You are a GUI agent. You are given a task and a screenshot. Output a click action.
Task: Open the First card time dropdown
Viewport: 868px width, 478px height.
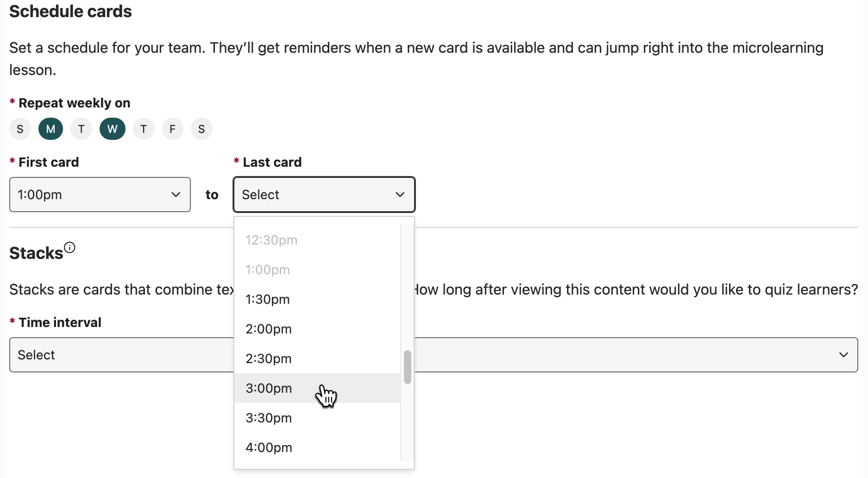(100, 195)
